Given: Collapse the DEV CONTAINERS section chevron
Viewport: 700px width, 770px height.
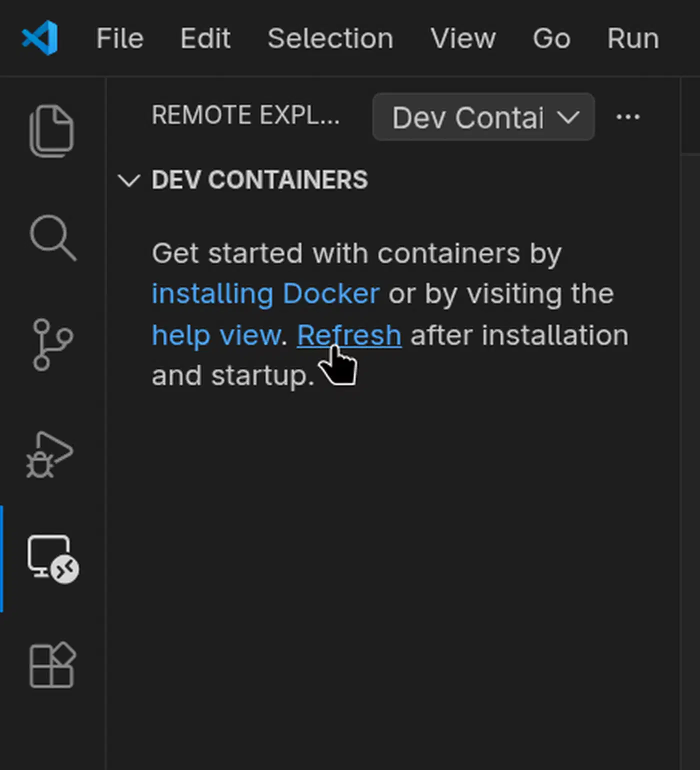Looking at the screenshot, I should coord(128,180).
